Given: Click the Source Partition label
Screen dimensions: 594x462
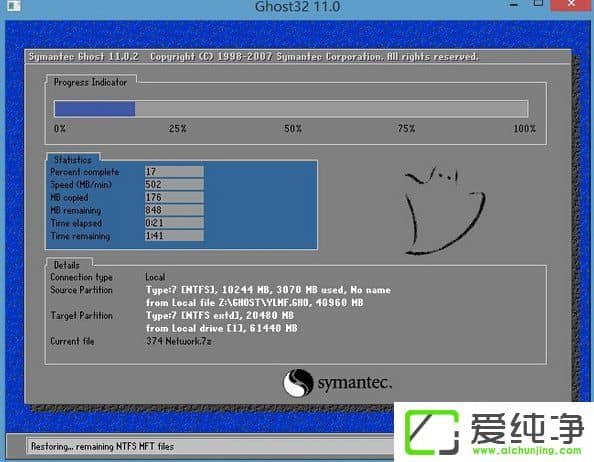Looking at the screenshot, I should (x=81, y=290).
